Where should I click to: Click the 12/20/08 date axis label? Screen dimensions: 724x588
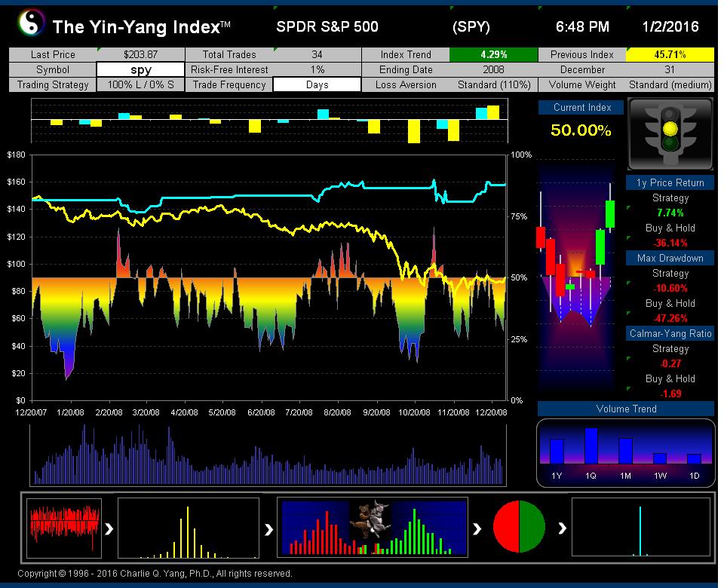pos(491,412)
